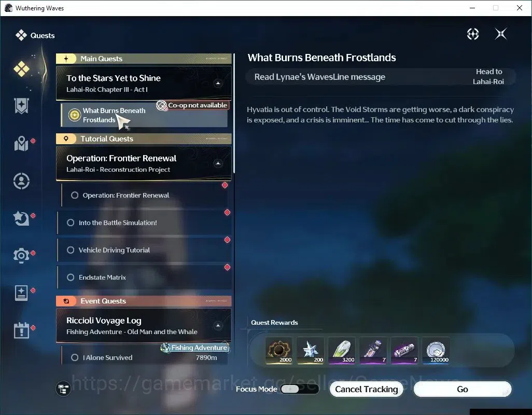
Task: Open the exploration map sidebar icon
Action: (x=21, y=144)
